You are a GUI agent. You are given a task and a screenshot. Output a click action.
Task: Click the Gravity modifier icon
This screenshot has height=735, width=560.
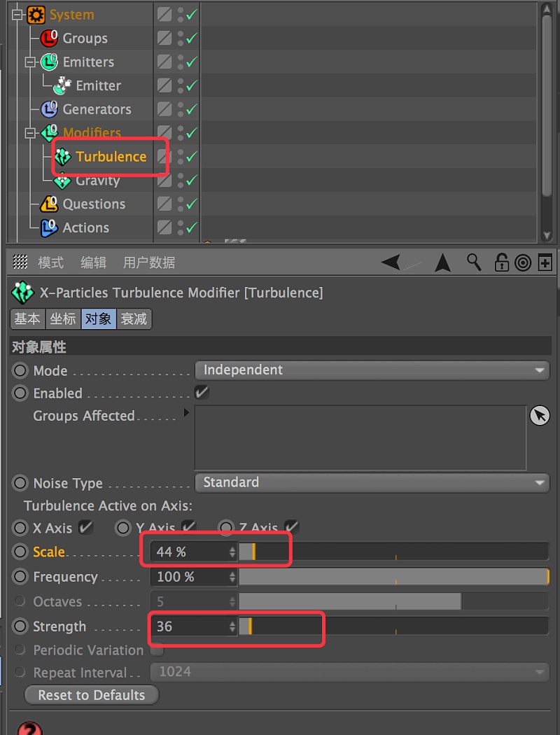(62, 181)
